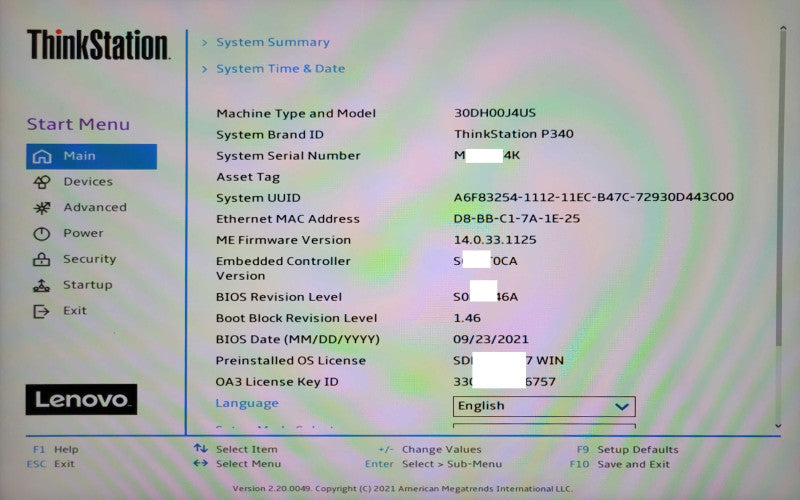
Task: Click the Enter Select Sub-Menu hint
Action: 434,464
